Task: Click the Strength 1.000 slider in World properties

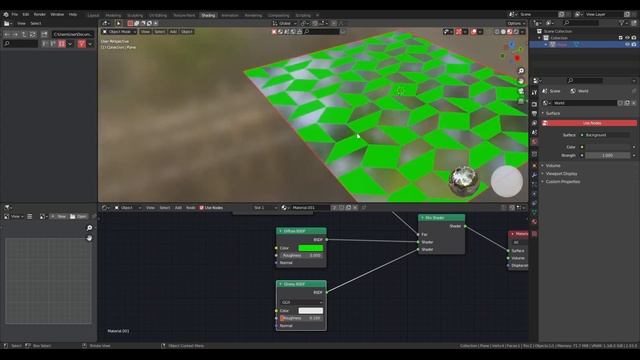Action: (x=607, y=156)
